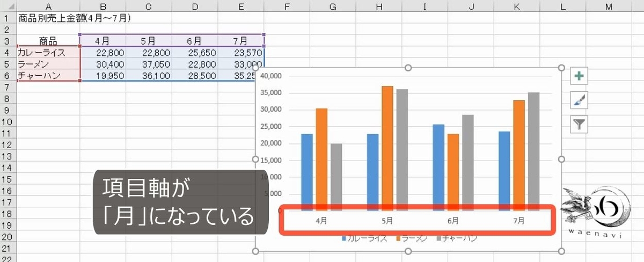Select cell with value 37,050
644x262 pixels.
149,64
